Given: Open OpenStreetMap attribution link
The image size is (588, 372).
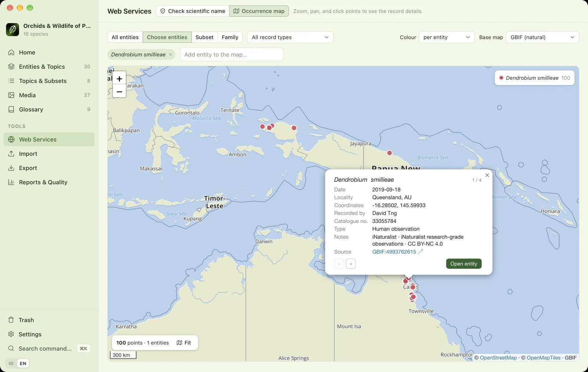Looking at the screenshot, I should pos(498,358).
